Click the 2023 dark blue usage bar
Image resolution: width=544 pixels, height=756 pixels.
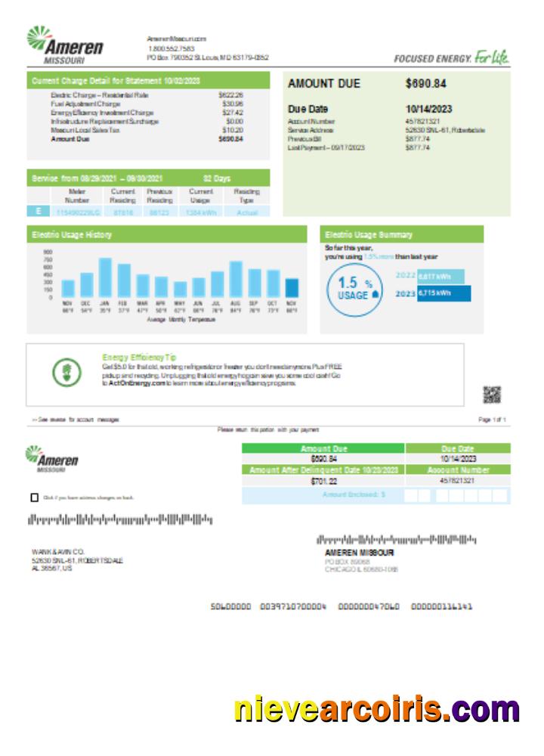[x=444, y=293]
